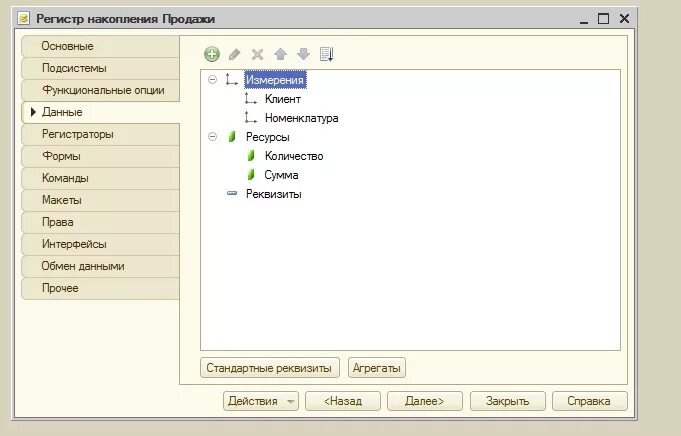Viewport: 681px width, 436px height.
Task: Click the Закрыть button
Action: click(508, 401)
